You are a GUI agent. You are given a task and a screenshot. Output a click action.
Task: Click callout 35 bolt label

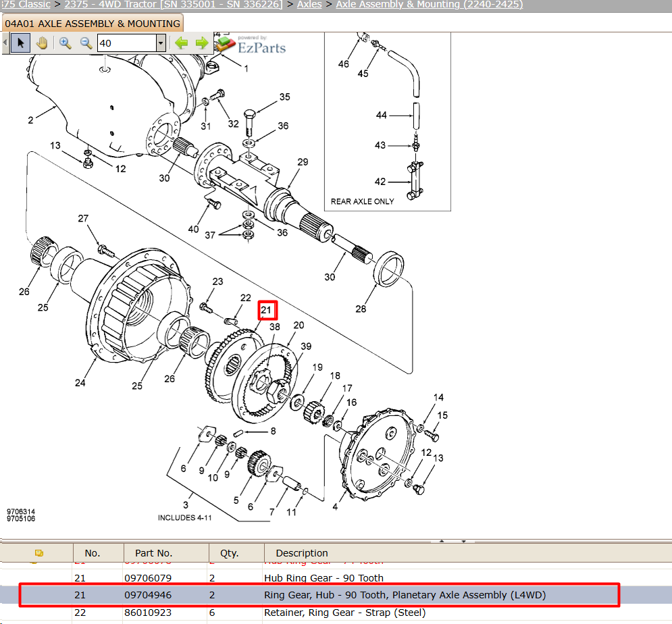point(284,97)
